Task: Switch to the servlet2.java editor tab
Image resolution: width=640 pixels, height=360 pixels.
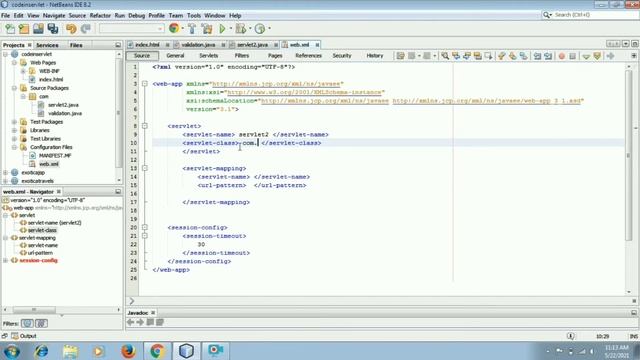Action: click(x=253, y=44)
